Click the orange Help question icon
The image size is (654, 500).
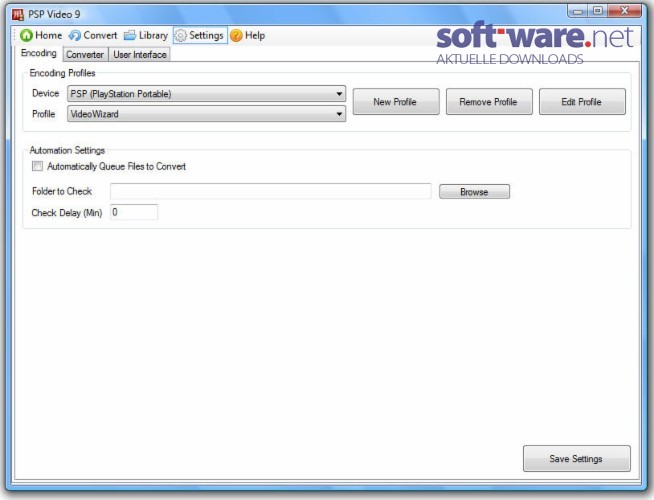(236, 35)
